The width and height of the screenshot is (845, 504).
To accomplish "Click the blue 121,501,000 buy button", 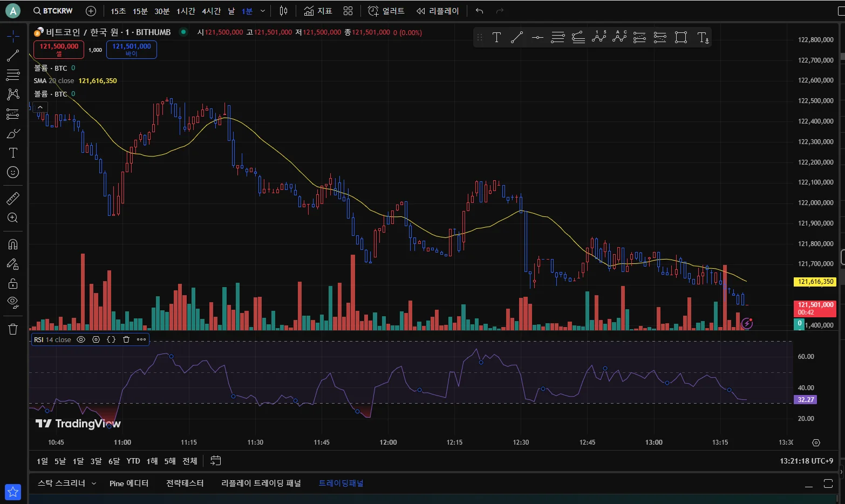I will tap(132, 50).
